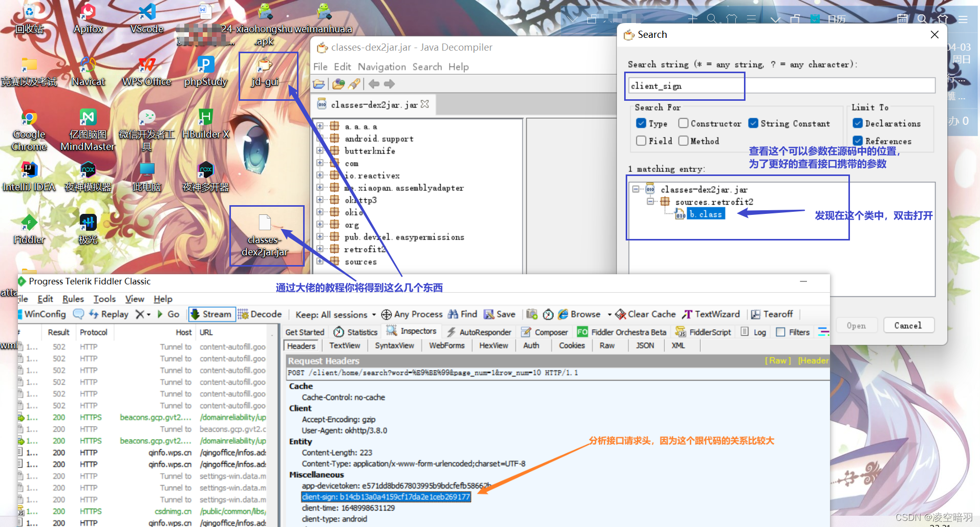Click the search string input field
The image size is (980, 527).
click(781, 85)
